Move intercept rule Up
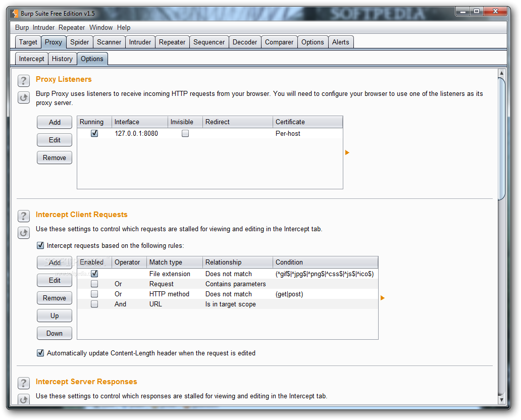 pyautogui.click(x=55, y=316)
